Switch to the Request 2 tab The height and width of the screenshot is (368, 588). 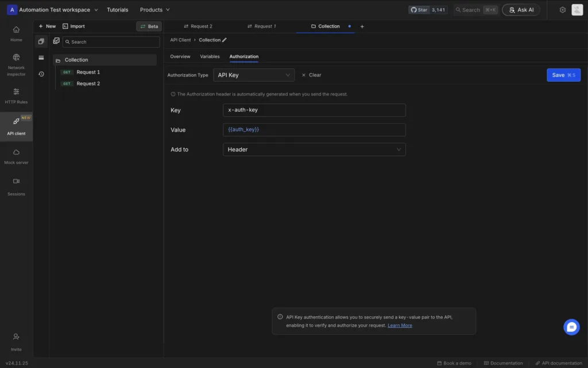coord(198,26)
